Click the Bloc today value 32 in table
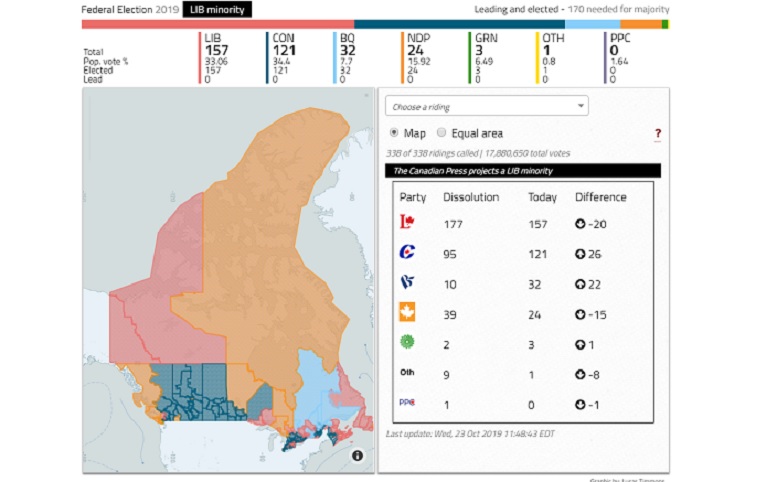Viewport: 777px width, 482px height. [x=534, y=284]
